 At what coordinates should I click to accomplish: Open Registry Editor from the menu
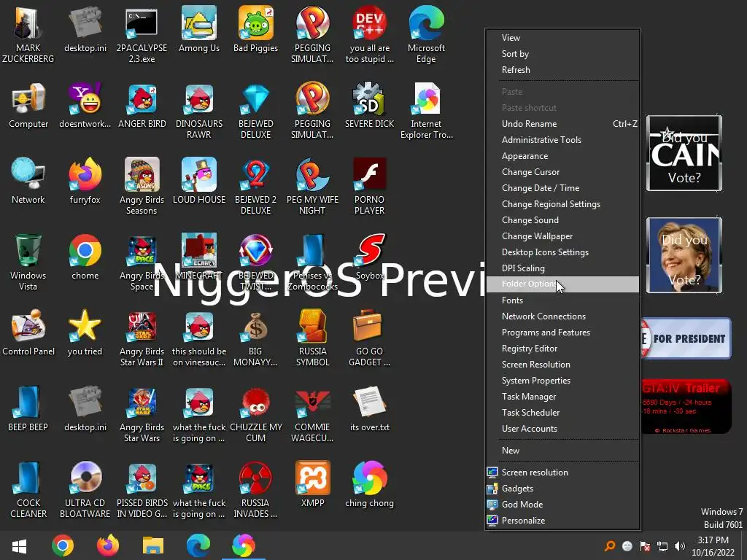(x=562, y=349)
